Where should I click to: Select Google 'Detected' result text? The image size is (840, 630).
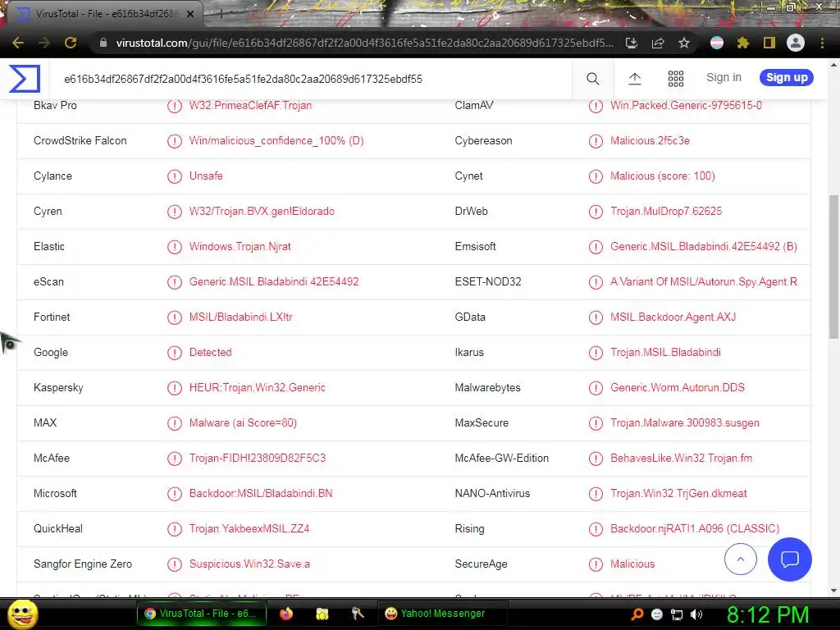click(211, 352)
